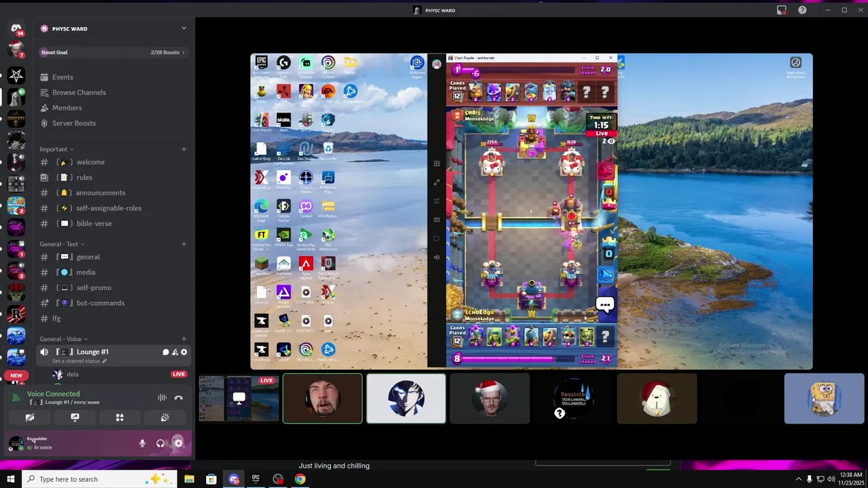Open the welcome channel

pos(113,162)
